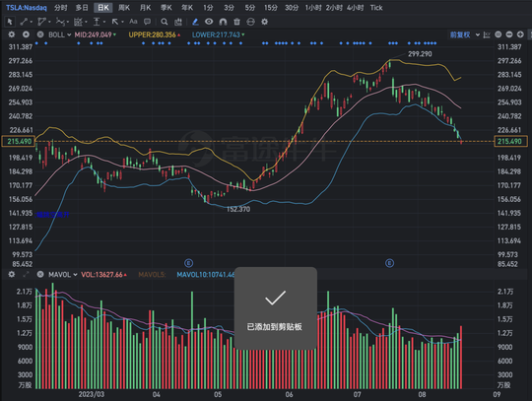This screenshot has height=401, width=532.
Task: Expand Fibonacci grid tool options arrow
Action: [x=86, y=22]
